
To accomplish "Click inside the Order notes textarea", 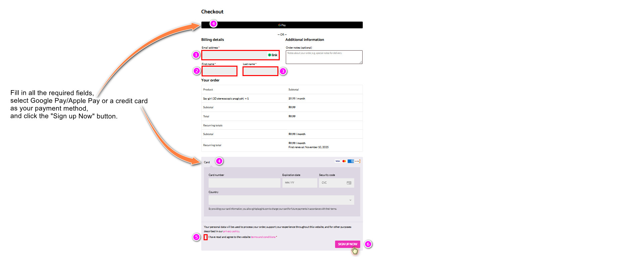I will click(x=324, y=57).
